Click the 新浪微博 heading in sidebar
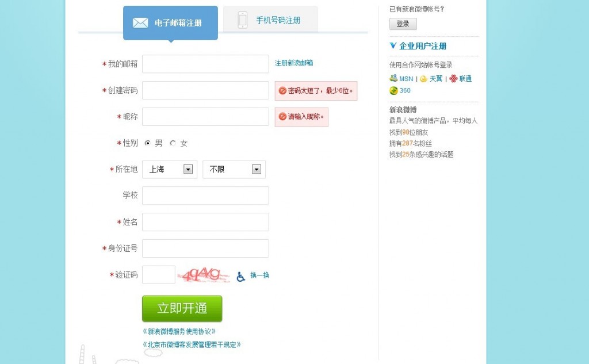The width and height of the screenshot is (589, 364). click(x=403, y=110)
